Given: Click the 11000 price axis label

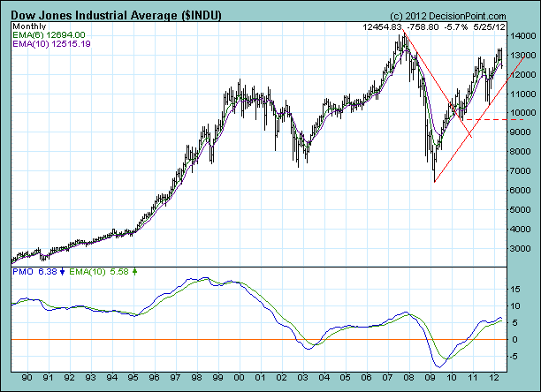Looking at the screenshot, I should point(522,94).
